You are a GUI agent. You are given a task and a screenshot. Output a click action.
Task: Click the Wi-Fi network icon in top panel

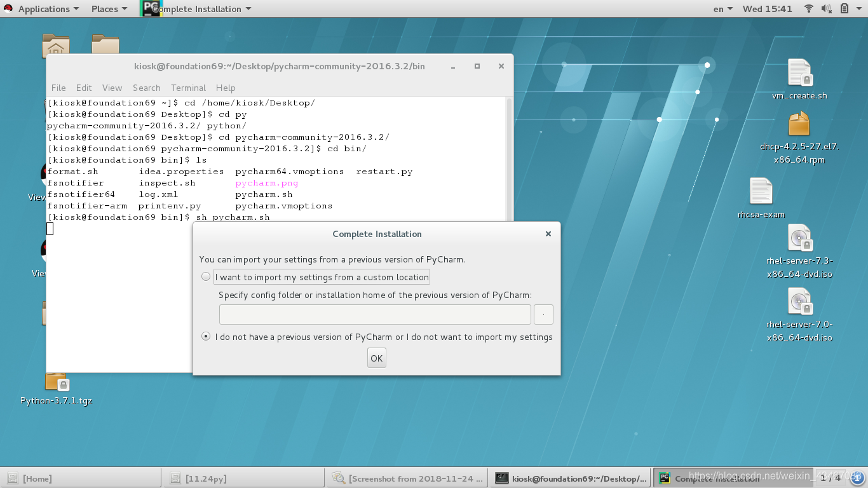809,9
